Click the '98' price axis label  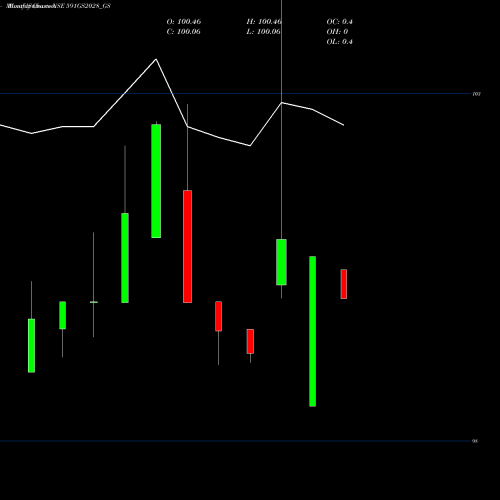pyautogui.click(x=475, y=441)
